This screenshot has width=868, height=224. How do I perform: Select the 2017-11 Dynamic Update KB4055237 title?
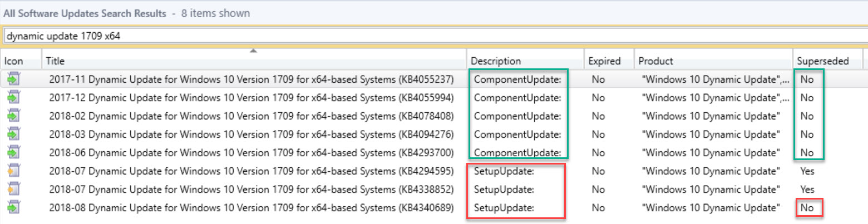tap(251, 80)
